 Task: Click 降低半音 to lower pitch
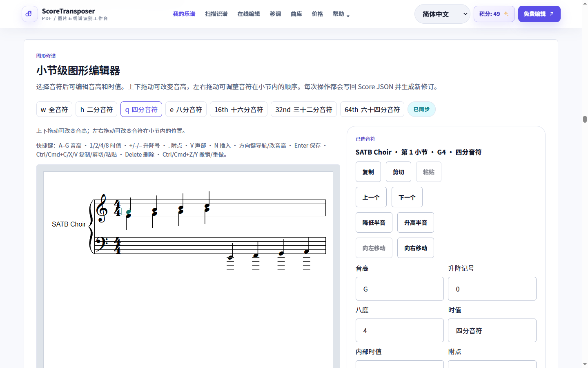coord(374,222)
